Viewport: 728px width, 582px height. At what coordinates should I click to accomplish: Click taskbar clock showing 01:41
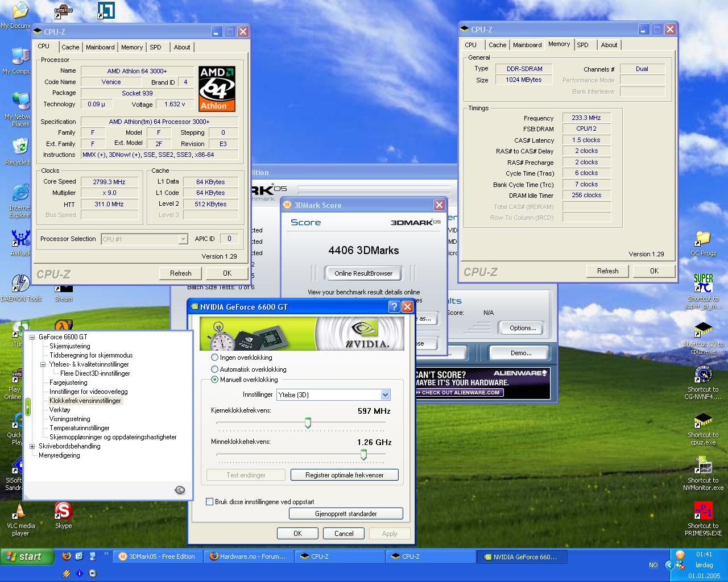coord(704,554)
